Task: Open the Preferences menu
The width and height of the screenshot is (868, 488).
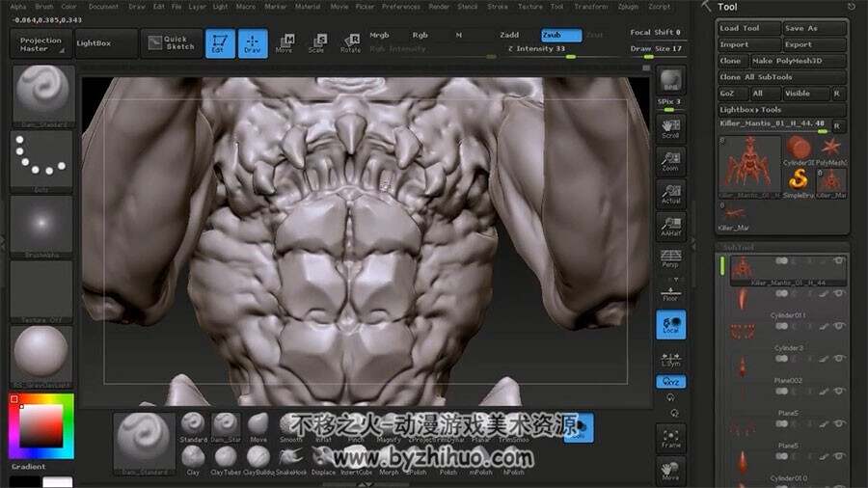Action: pyautogui.click(x=401, y=7)
